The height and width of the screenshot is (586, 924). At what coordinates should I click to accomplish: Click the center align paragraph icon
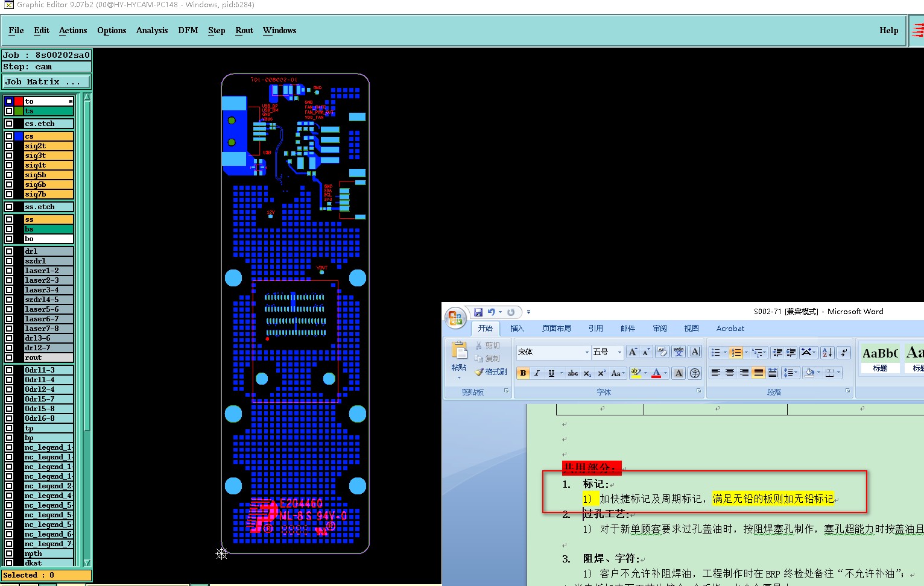pyautogui.click(x=730, y=373)
